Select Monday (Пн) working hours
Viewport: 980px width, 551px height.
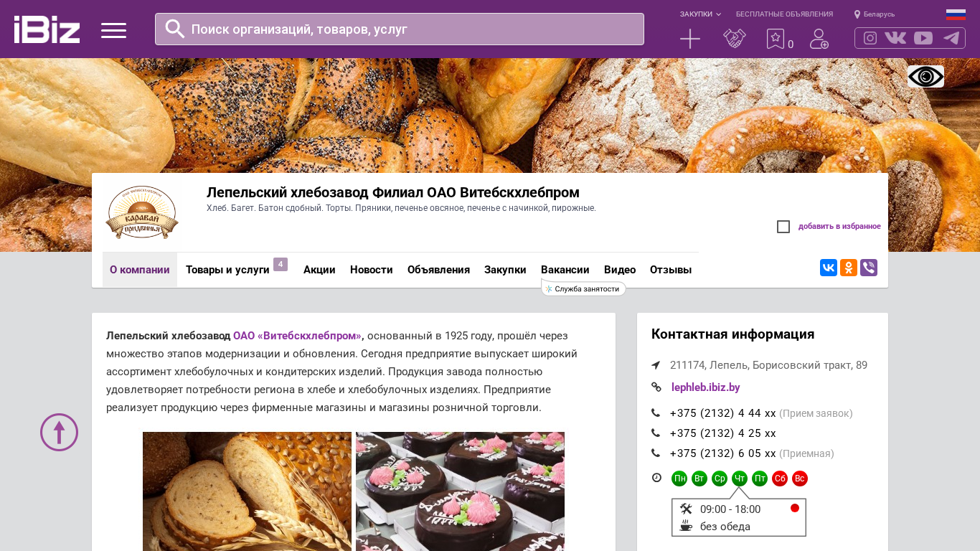pos(679,479)
